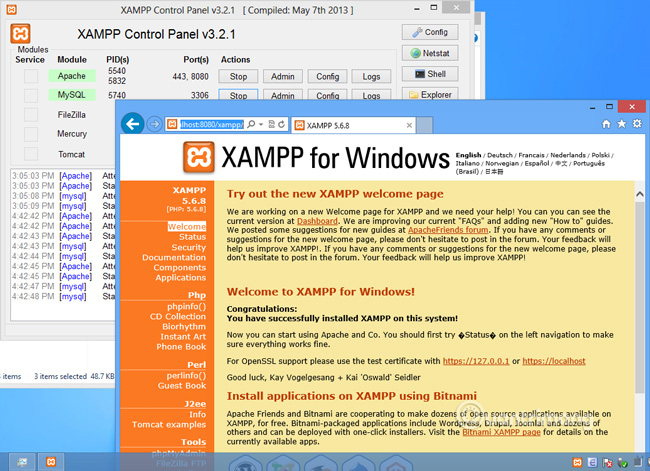This screenshot has width=650, height=471.
Task: Click the IE home icon
Action: click(606, 124)
